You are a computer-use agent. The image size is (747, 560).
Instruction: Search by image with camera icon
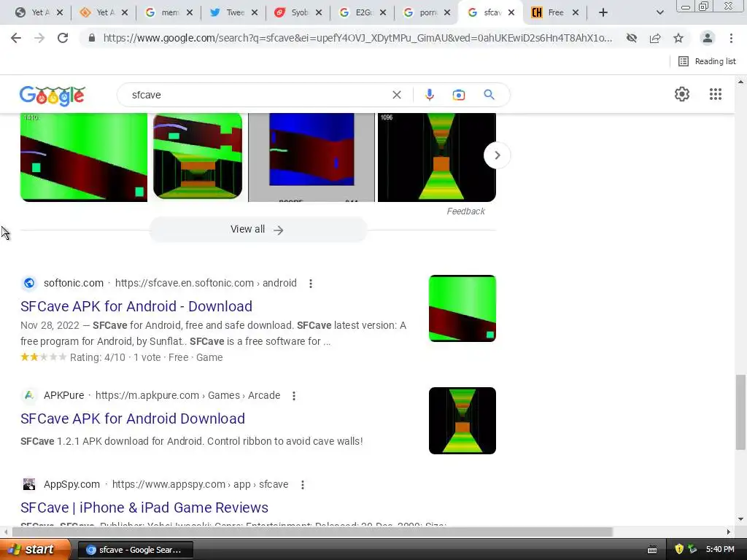(459, 95)
